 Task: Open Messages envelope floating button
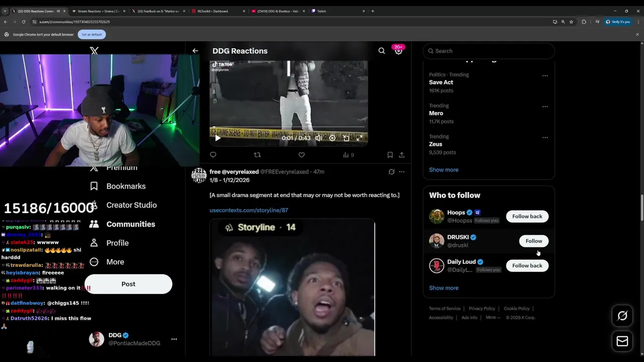click(622, 341)
